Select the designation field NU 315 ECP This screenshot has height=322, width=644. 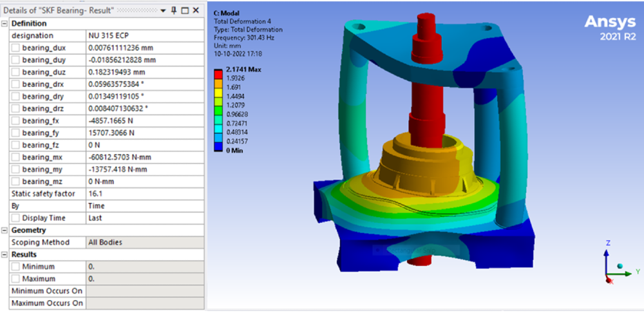pyautogui.click(x=144, y=35)
